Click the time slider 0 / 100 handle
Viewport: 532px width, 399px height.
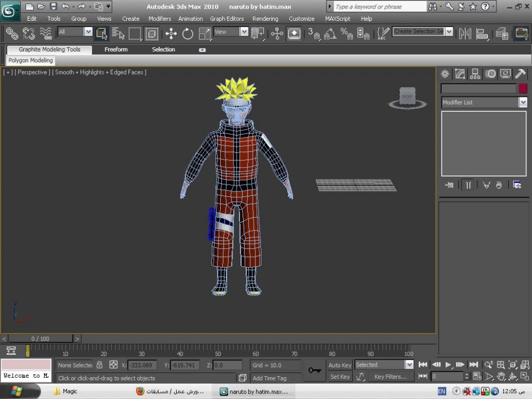(40, 338)
